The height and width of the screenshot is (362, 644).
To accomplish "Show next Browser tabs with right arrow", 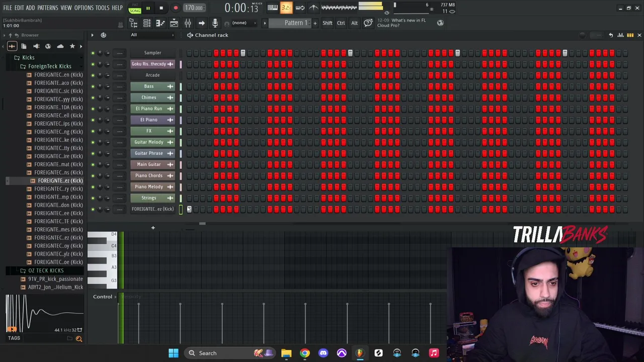I will pyautogui.click(x=81, y=46).
